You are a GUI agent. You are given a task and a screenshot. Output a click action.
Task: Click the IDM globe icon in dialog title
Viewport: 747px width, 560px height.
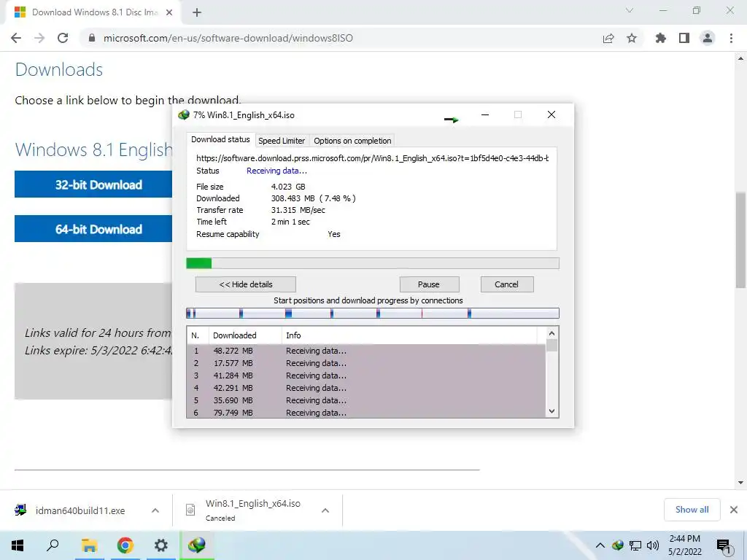coord(183,114)
